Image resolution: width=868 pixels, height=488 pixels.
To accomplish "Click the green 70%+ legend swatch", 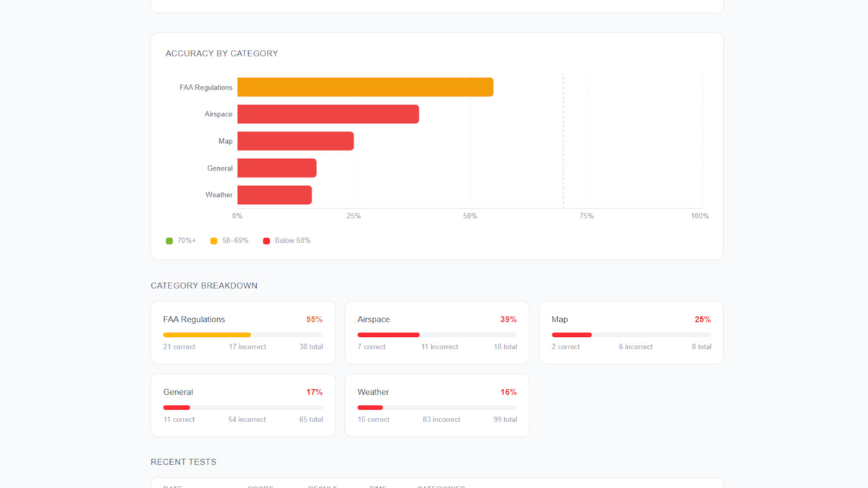I will click(169, 241).
